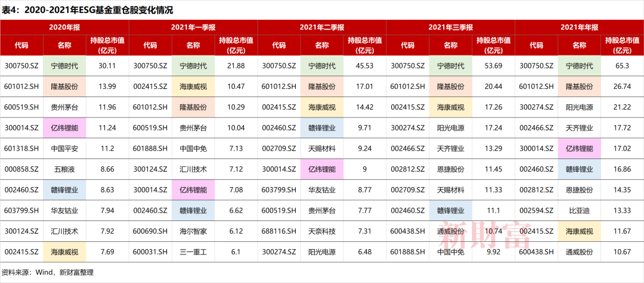Select the source note 资料来源：Wind，新财富整理
Screen dimensions: 644x283
tap(48, 272)
